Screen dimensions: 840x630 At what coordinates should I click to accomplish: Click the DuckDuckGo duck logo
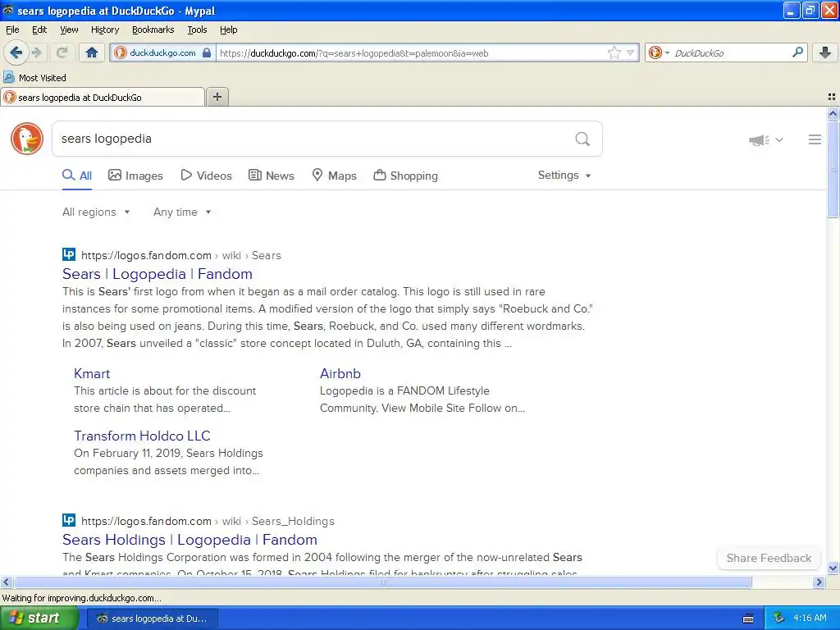tap(27, 139)
